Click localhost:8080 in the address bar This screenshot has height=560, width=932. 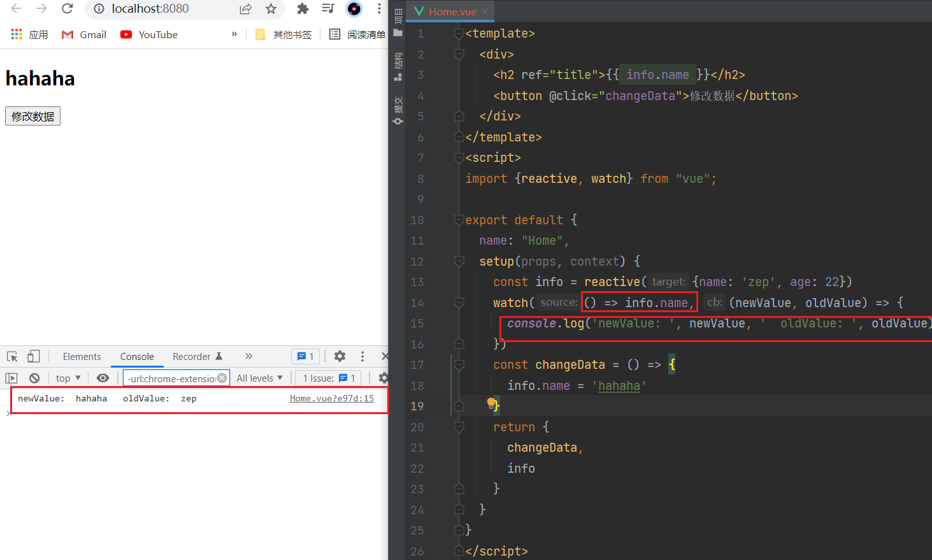pos(150,9)
